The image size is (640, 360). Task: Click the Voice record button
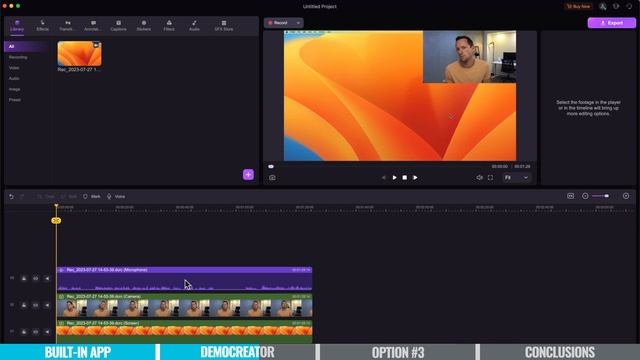point(116,196)
